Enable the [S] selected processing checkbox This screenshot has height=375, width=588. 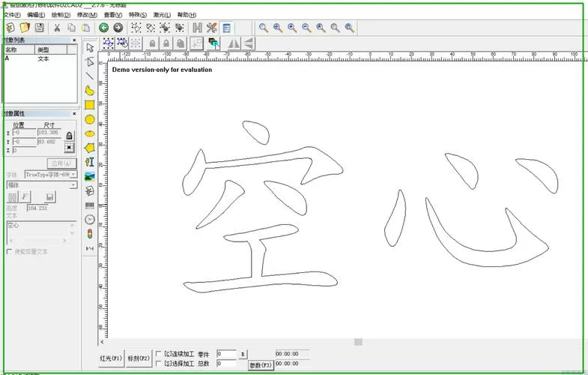[x=158, y=363]
